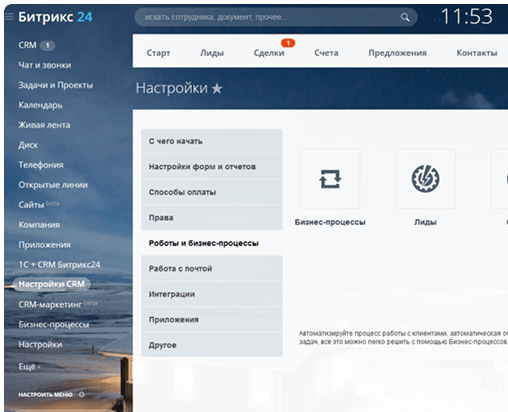Select the Права settings section
The width and height of the screenshot is (508, 412).
point(212,218)
